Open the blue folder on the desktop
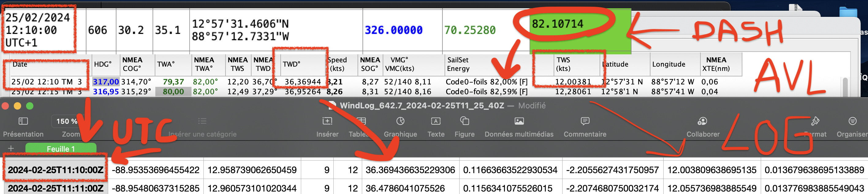 (x=848, y=12)
